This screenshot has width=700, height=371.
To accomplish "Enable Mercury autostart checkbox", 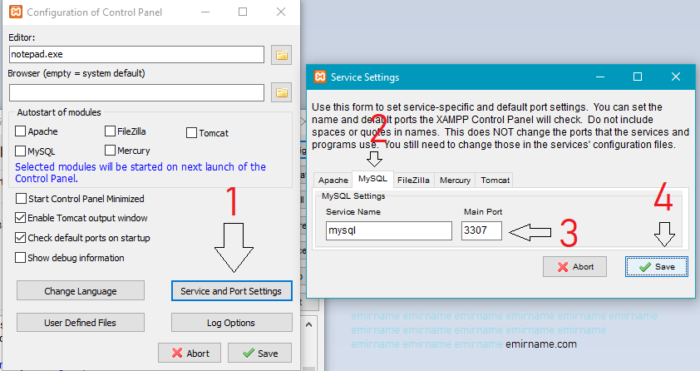I will (x=110, y=150).
